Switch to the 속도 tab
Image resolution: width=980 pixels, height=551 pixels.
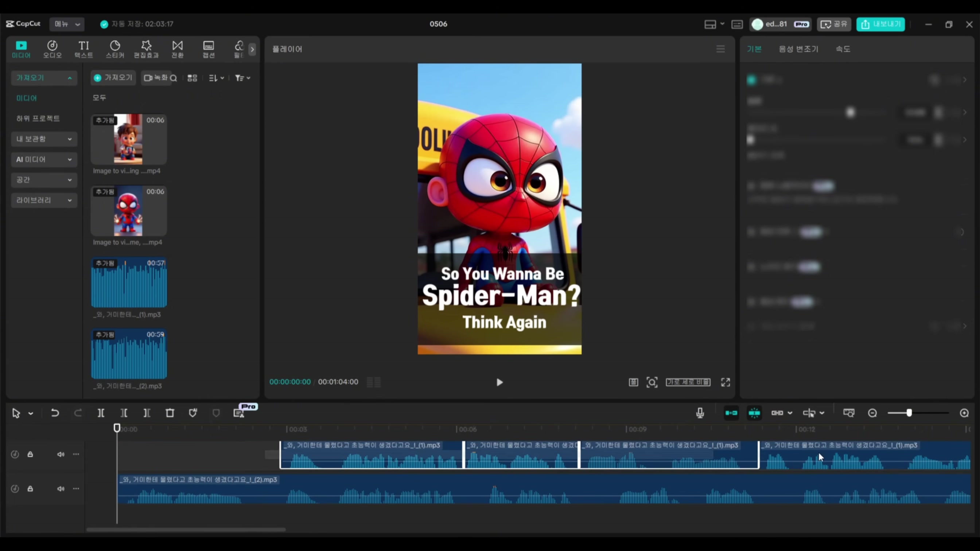(x=843, y=49)
